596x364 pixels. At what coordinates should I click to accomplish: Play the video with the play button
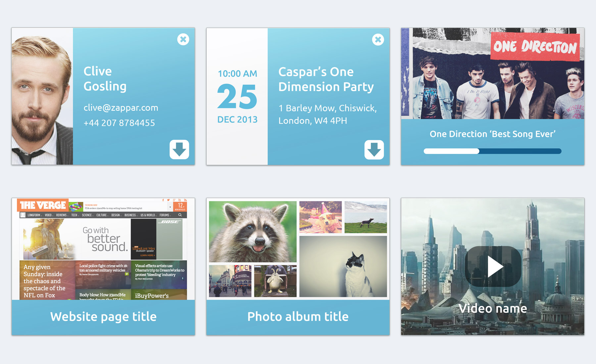[x=493, y=266]
